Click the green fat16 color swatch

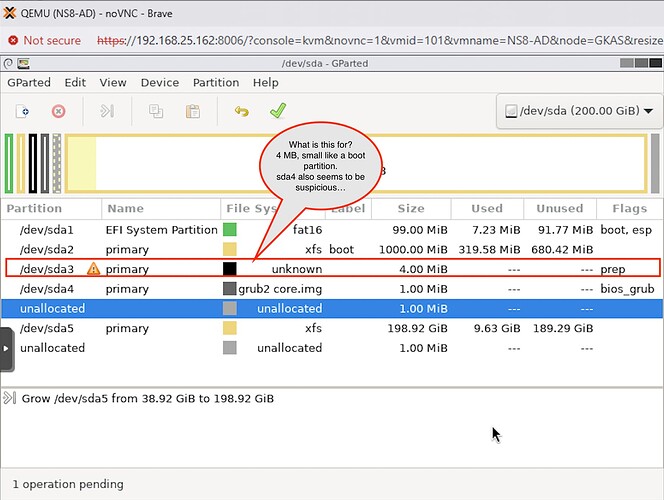pos(230,230)
